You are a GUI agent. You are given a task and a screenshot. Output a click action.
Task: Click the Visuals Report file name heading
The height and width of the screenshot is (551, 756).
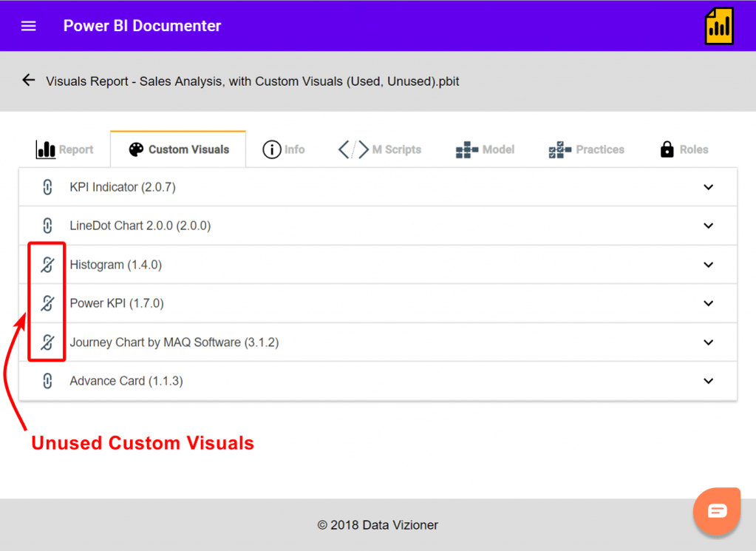[x=252, y=81]
